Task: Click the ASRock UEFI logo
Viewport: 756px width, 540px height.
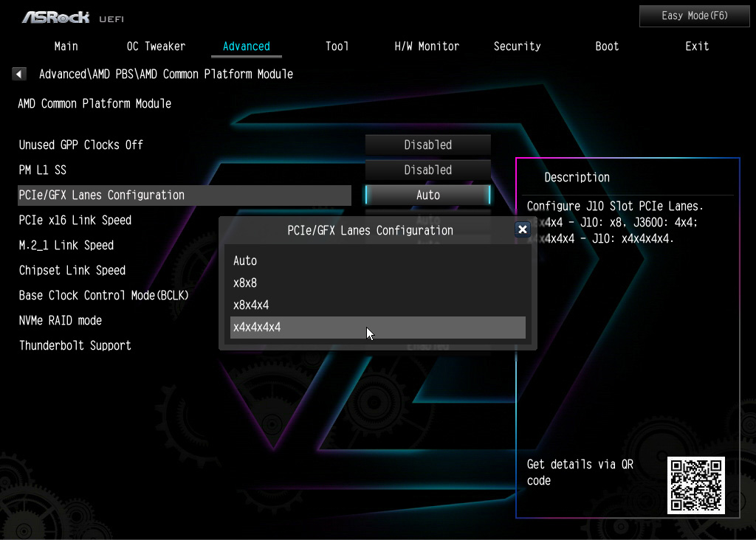Action: pos(73,18)
